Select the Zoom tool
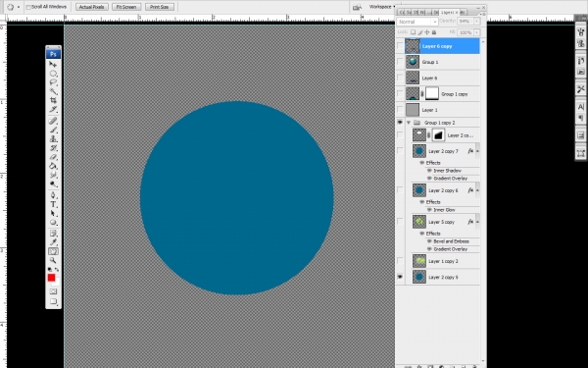Screen dimensions: 588x368 [53, 261]
